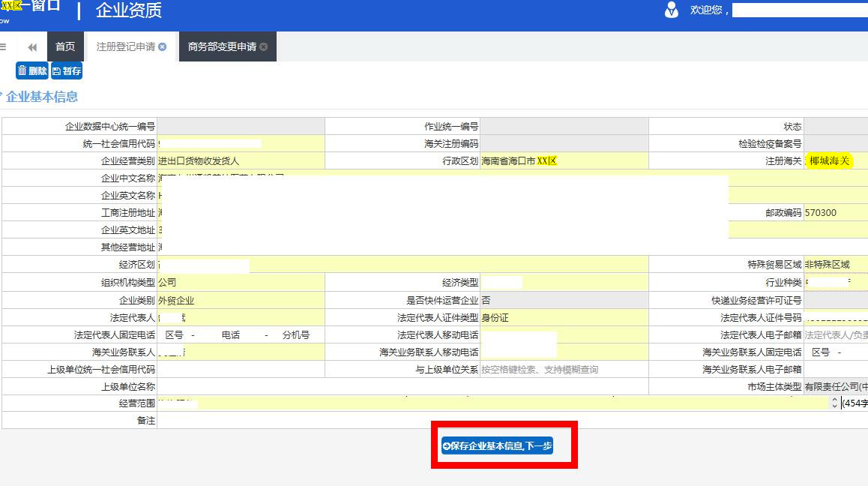Close the 注册登记申请 tab
The image size is (868, 486).
163,46
